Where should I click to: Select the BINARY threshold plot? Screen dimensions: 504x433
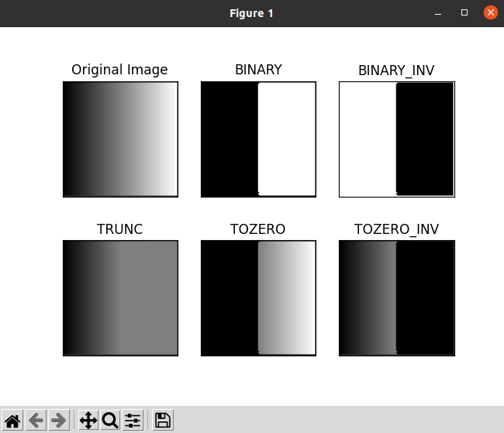coord(258,139)
